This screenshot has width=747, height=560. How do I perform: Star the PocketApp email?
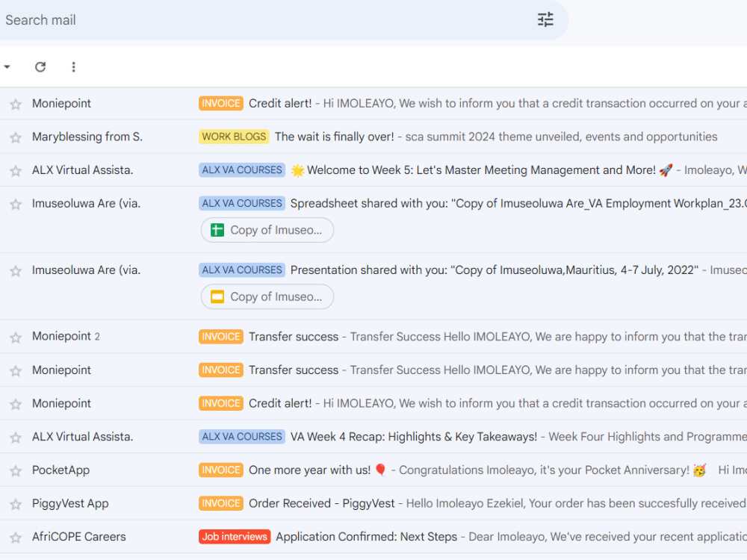16,470
